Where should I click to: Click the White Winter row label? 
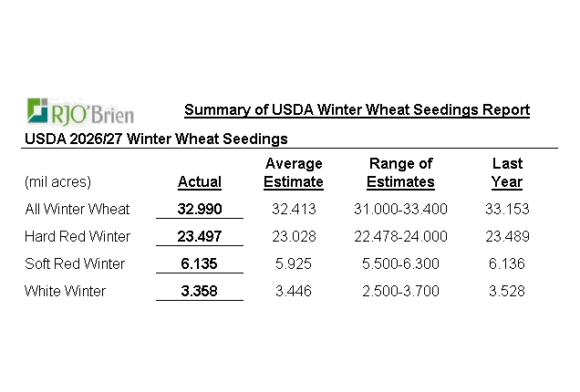tap(66, 291)
